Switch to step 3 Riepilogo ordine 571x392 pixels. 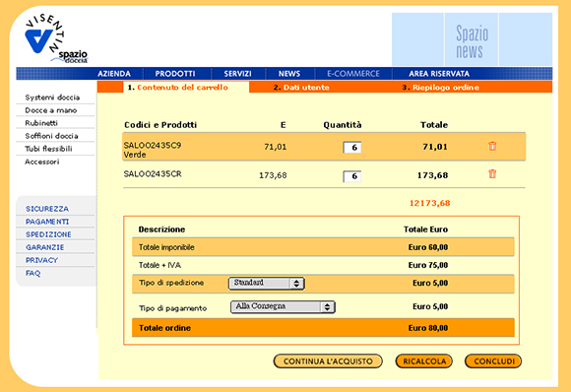tap(441, 88)
